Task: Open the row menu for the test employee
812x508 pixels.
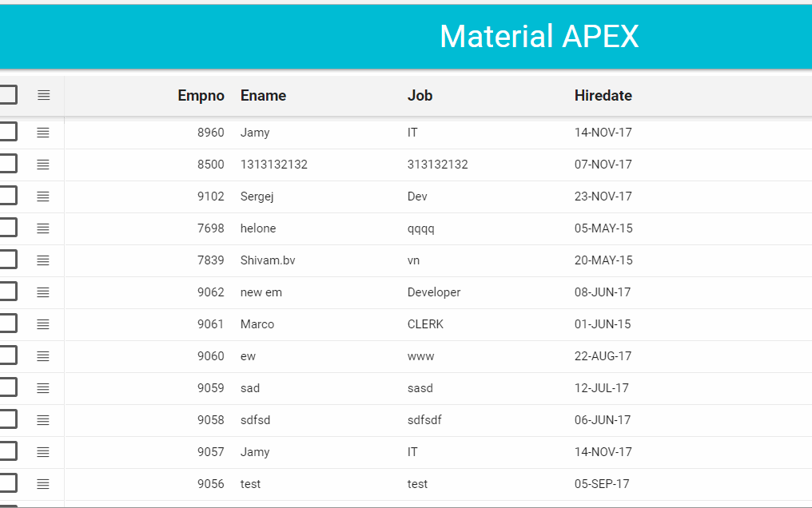Action: pyautogui.click(x=43, y=483)
